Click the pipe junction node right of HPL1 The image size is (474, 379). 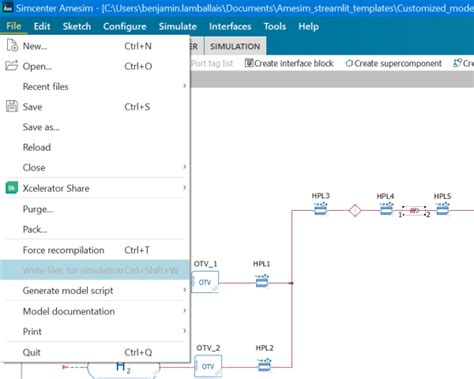[291, 283]
